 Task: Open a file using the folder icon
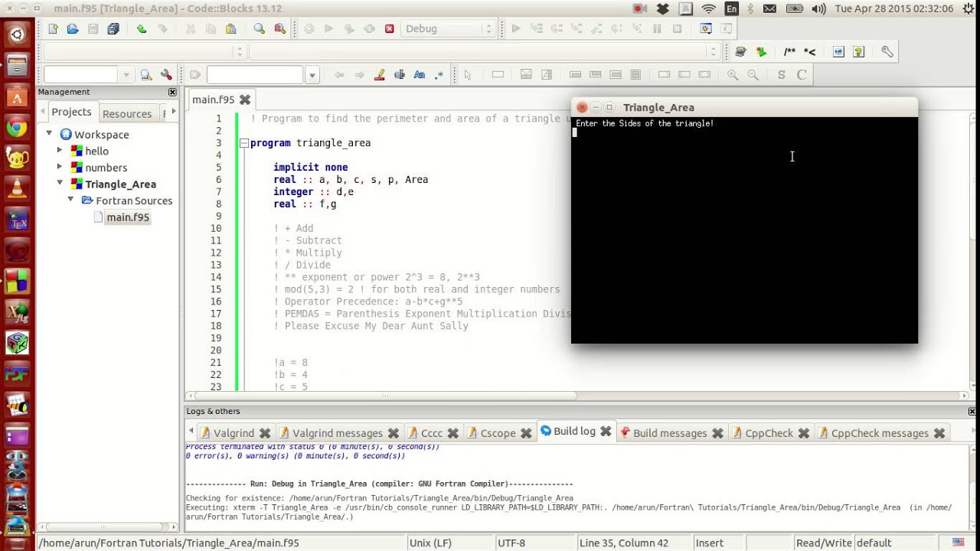[x=73, y=29]
